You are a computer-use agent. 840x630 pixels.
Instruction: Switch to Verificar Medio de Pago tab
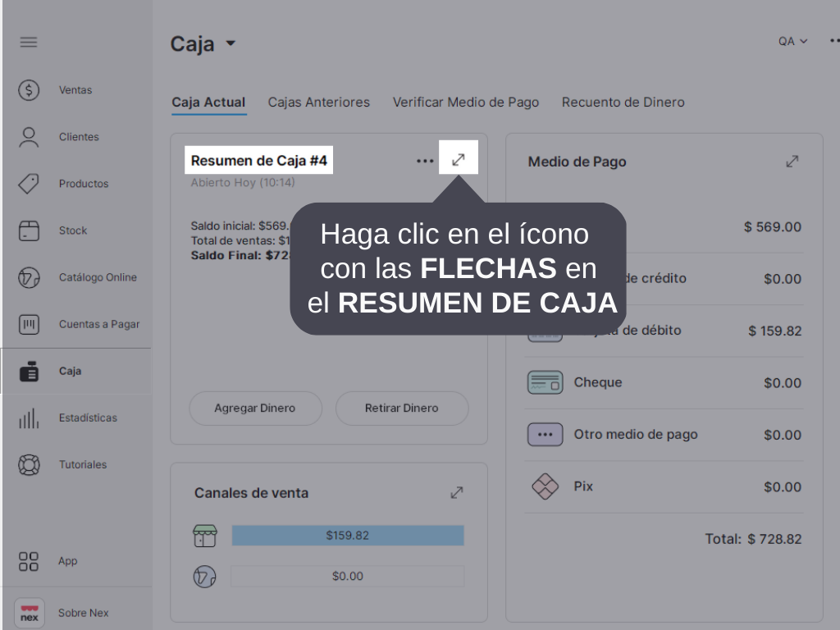[465, 103]
